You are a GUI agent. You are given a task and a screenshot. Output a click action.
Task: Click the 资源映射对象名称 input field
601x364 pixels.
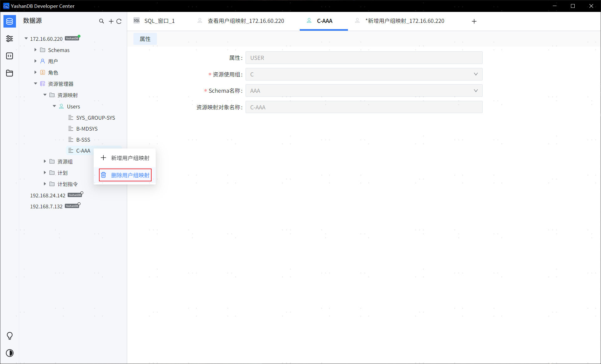click(x=364, y=107)
